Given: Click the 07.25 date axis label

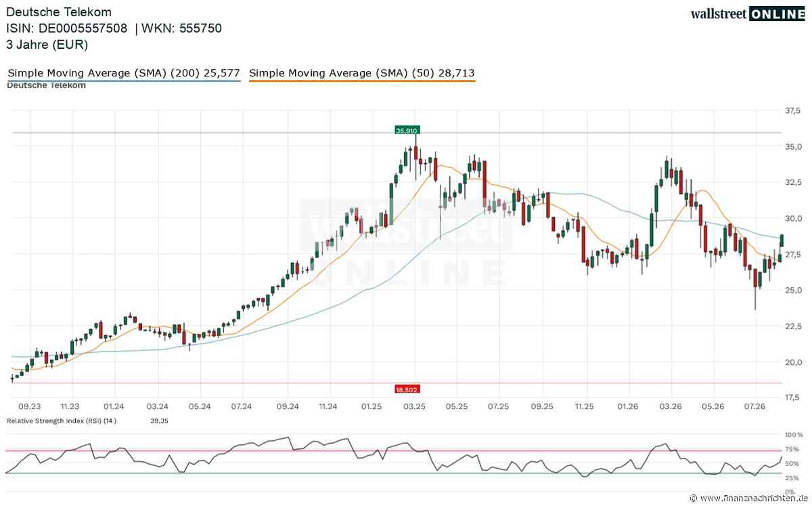Looking at the screenshot, I should coord(499,406).
